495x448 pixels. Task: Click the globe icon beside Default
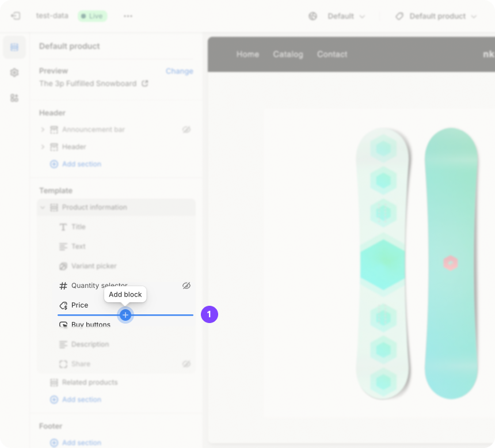(313, 16)
